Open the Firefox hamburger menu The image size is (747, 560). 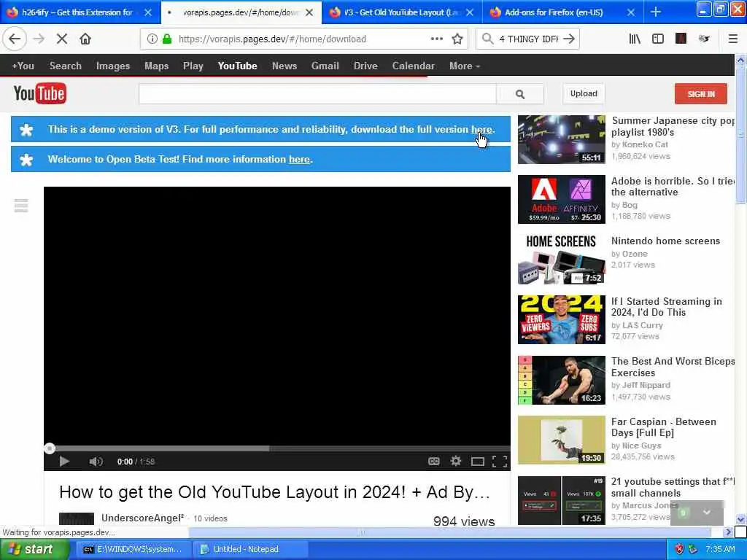(x=732, y=39)
